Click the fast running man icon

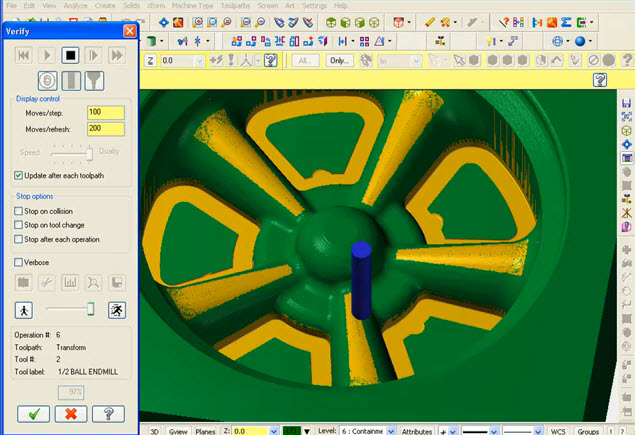tap(117, 310)
